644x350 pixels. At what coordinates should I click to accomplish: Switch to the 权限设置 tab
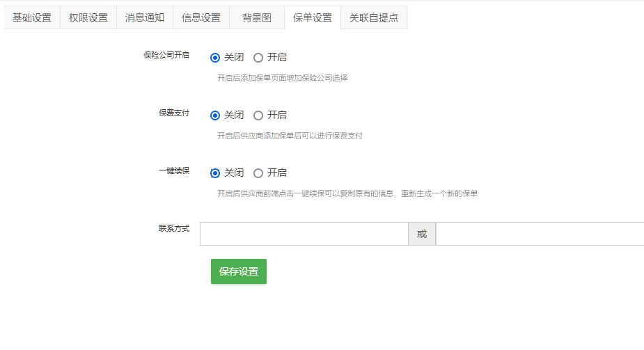pyautogui.click(x=88, y=17)
